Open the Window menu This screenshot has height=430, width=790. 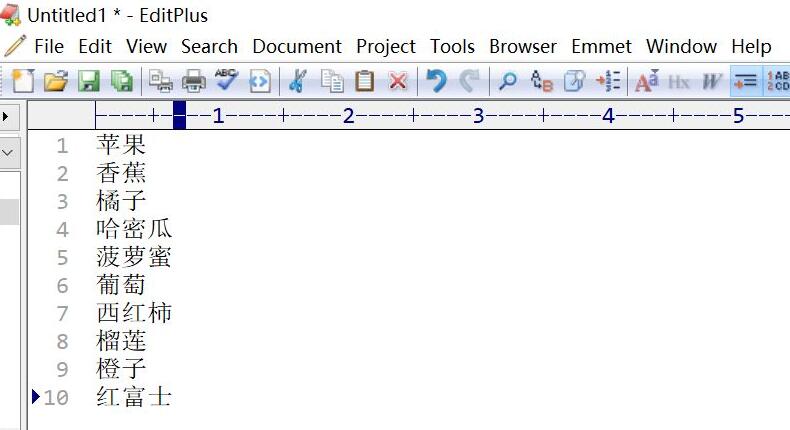coord(681,46)
